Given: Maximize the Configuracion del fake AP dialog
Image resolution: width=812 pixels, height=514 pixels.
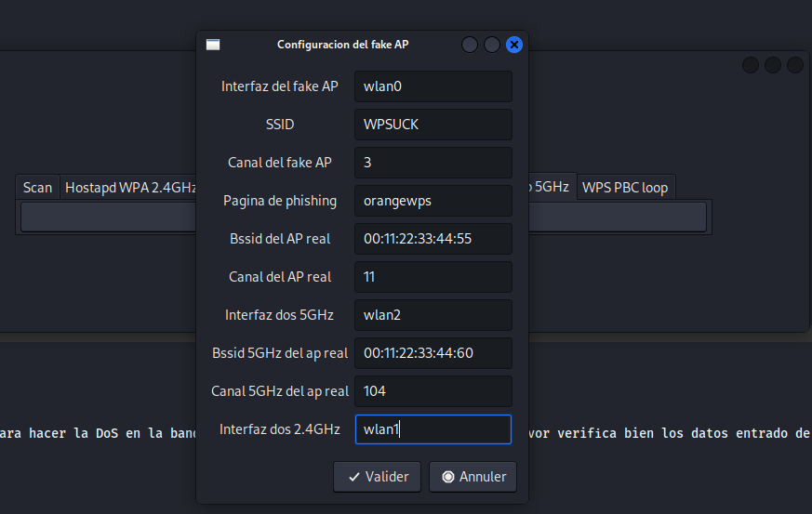Looking at the screenshot, I should [x=492, y=45].
